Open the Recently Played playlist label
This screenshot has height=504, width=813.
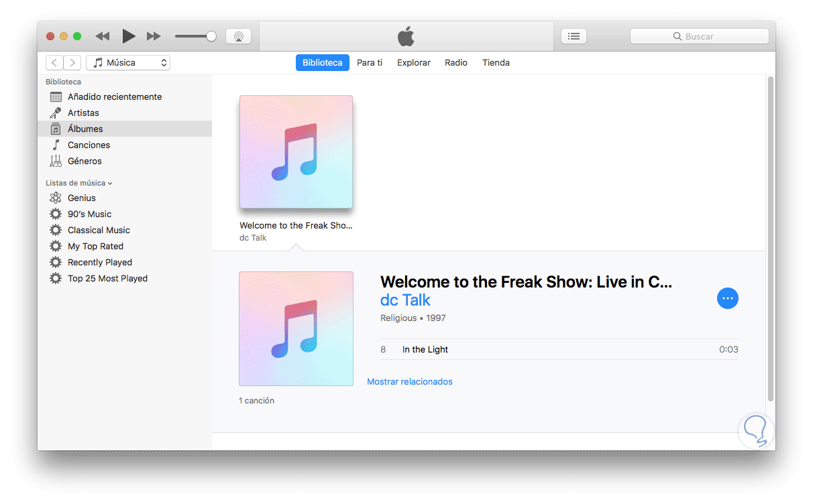[x=100, y=262]
